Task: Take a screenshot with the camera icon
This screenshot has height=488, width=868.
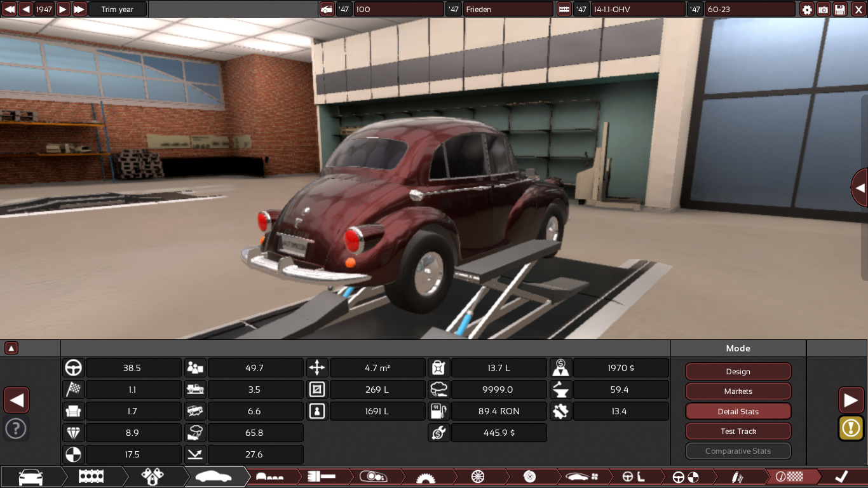Action: (x=824, y=10)
